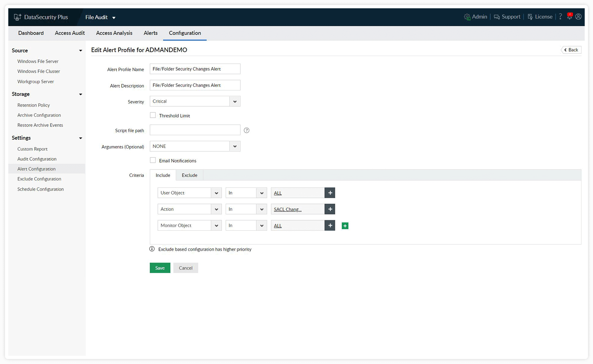
Task: Click the SACL Chang... action value link
Action: pyautogui.click(x=288, y=209)
